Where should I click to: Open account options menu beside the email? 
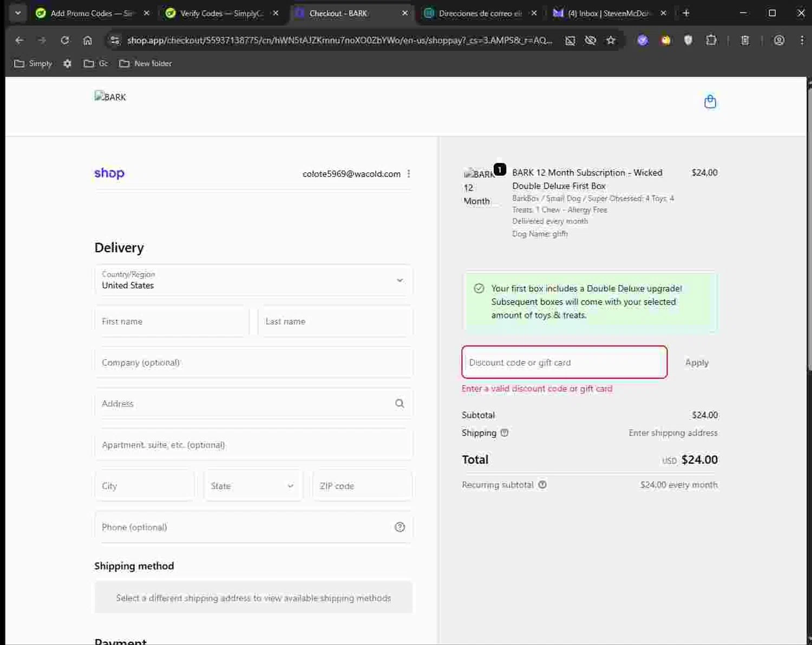[409, 174]
